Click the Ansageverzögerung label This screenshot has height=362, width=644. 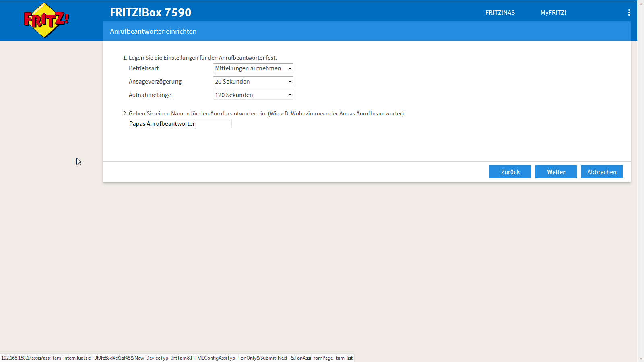coord(155,82)
